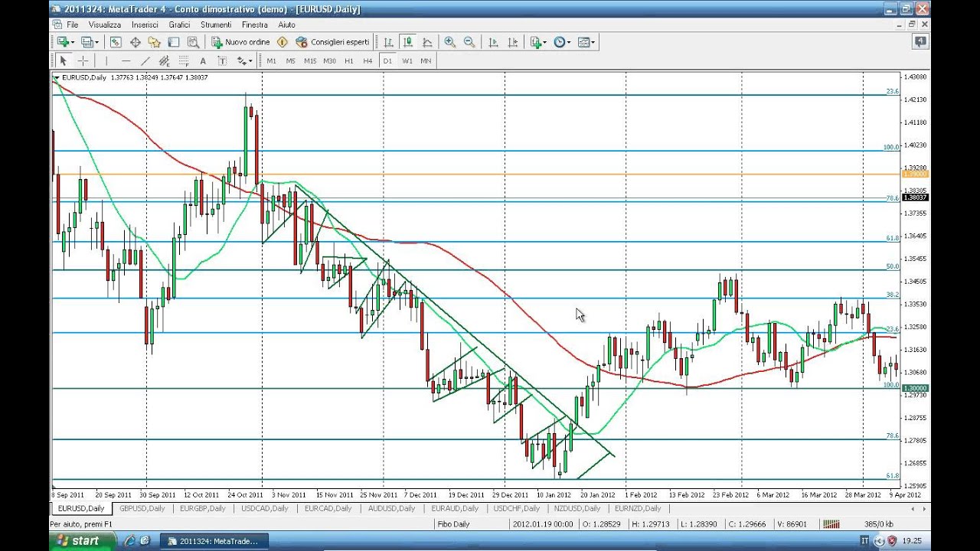Show the Market Watch window icon
Viewport: 980px width, 551px height.
(x=116, y=42)
